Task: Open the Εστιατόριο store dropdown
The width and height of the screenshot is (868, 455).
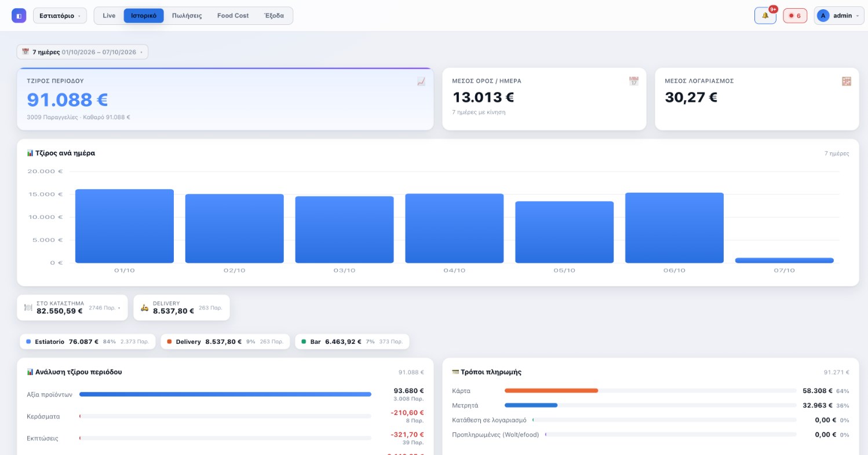Action: [x=60, y=16]
